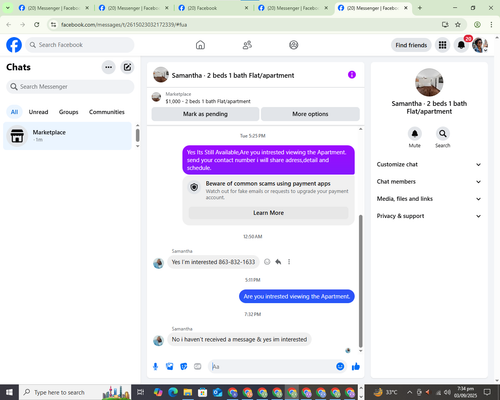Reload the page with browser refresh icon
500x400 pixels.
tap(37, 25)
